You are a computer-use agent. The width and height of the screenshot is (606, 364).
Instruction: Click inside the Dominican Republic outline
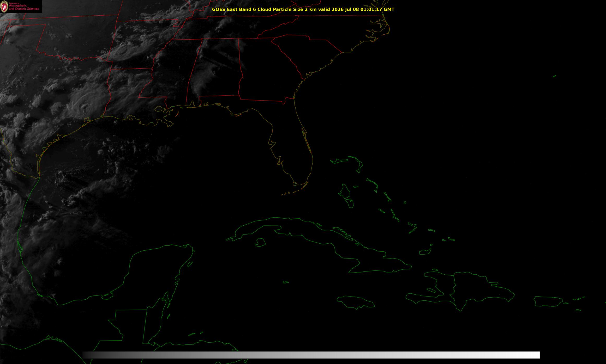pyautogui.click(x=480, y=289)
